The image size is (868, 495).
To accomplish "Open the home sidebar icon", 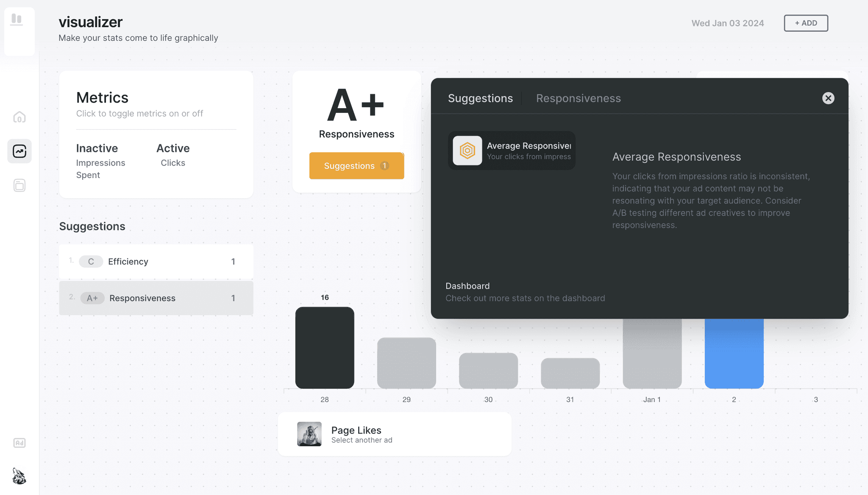I will 19,117.
